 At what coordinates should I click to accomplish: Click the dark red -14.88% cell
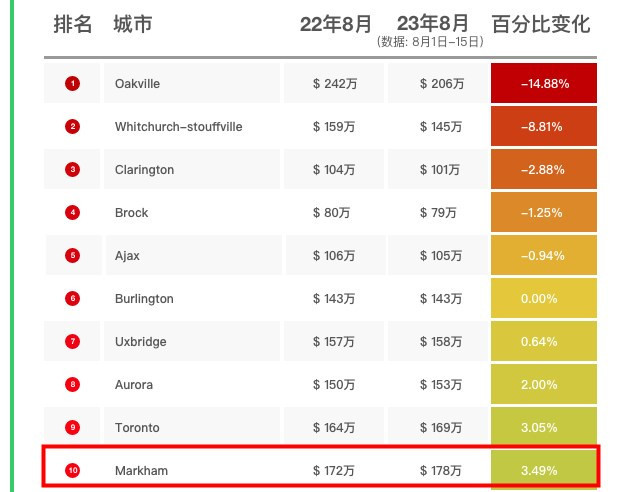point(544,84)
